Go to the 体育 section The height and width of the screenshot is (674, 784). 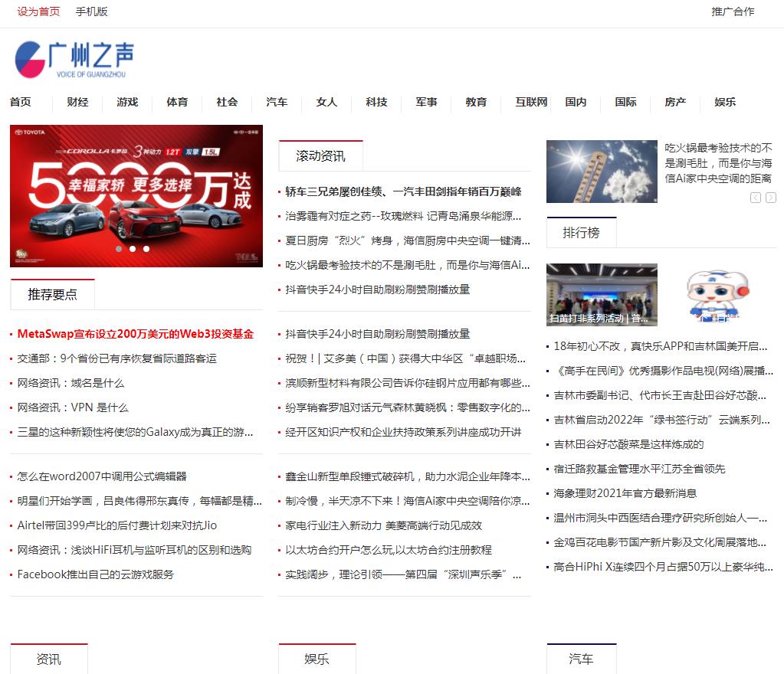[178, 102]
